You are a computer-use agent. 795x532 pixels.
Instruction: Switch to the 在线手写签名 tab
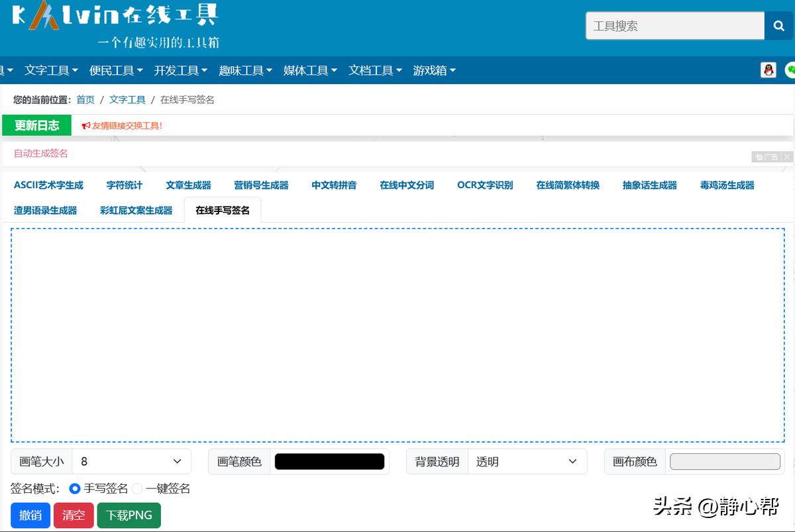(x=223, y=210)
